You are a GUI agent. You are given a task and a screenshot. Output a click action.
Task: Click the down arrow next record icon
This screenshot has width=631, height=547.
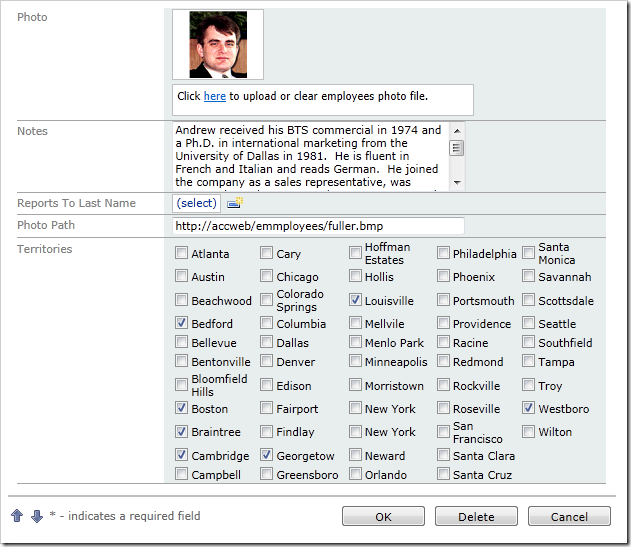(x=37, y=516)
